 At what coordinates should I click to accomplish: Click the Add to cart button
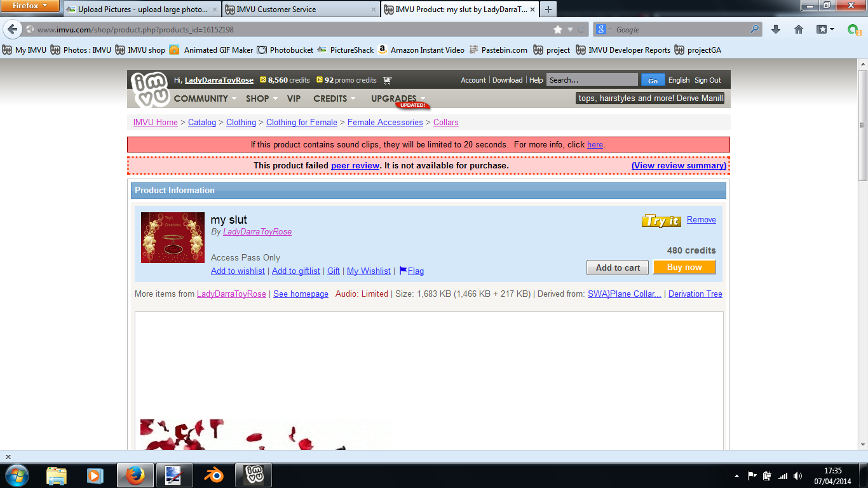pos(618,268)
